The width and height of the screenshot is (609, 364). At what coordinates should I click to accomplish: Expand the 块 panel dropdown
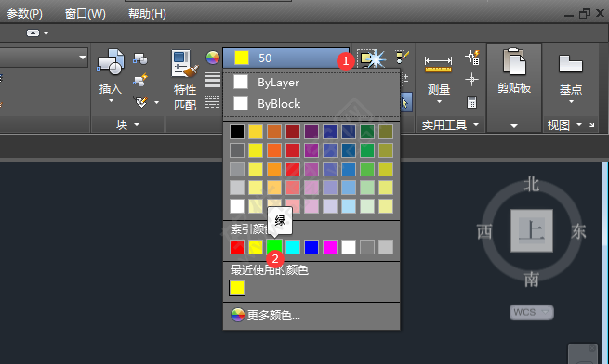coord(137,124)
